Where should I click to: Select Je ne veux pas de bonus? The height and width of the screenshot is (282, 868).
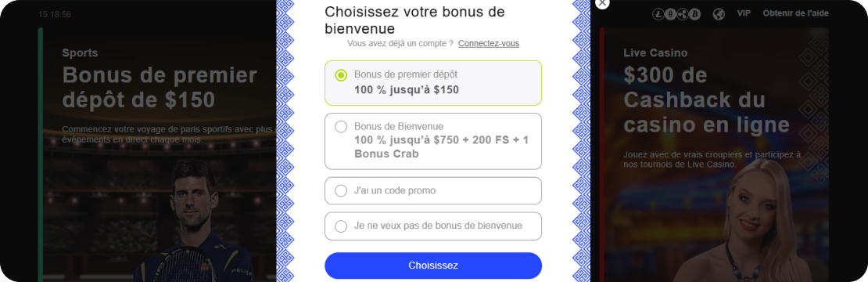click(x=433, y=226)
